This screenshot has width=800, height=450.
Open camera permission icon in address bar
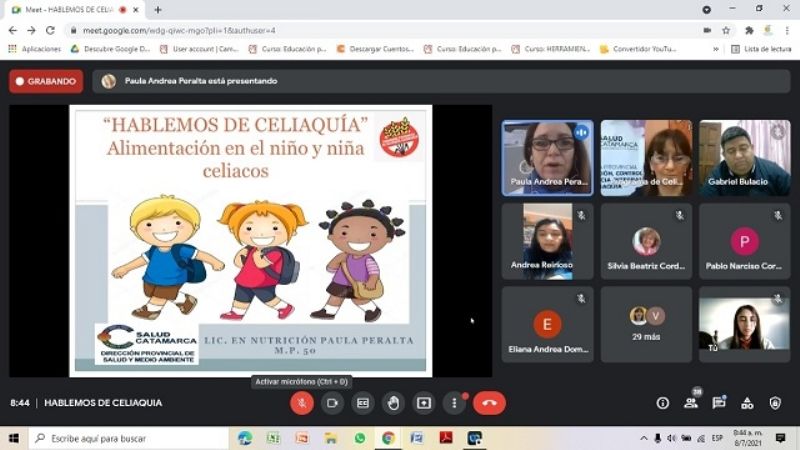click(x=707, y=31)
